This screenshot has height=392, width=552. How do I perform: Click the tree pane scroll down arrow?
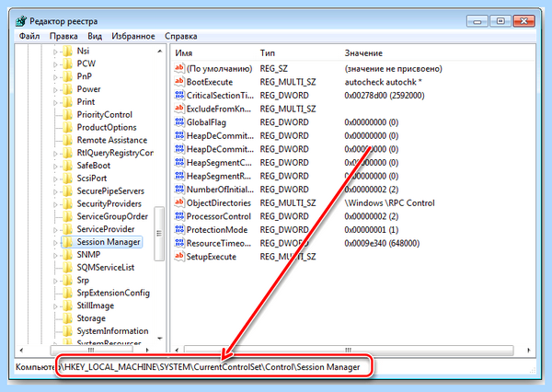point(159,339)
